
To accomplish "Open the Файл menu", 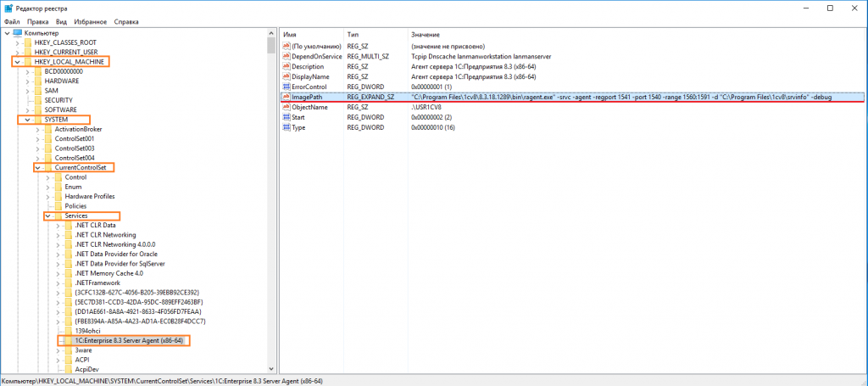I will pyautogui.click(x=12, y=21).
